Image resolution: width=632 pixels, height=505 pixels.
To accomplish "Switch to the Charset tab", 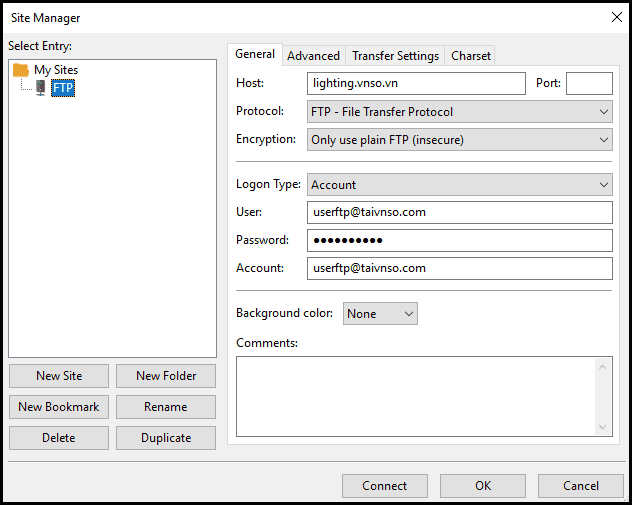I will click(470, 56).
